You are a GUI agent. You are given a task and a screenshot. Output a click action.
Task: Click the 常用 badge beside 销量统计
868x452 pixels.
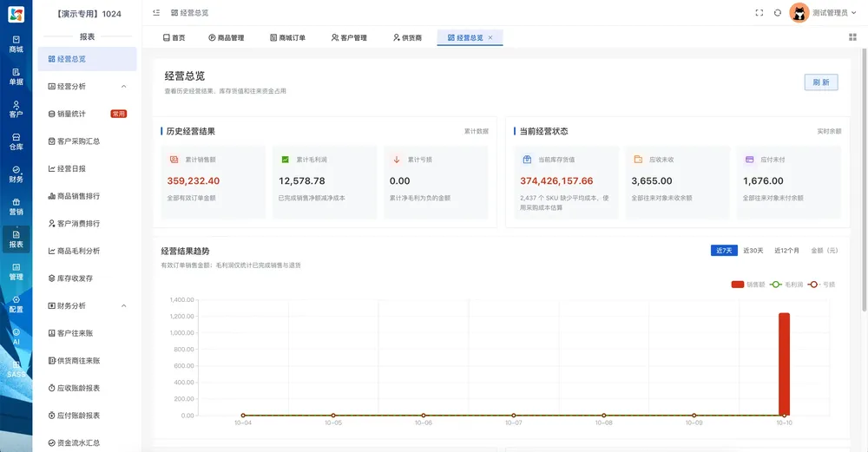click(x=118, y=114)
